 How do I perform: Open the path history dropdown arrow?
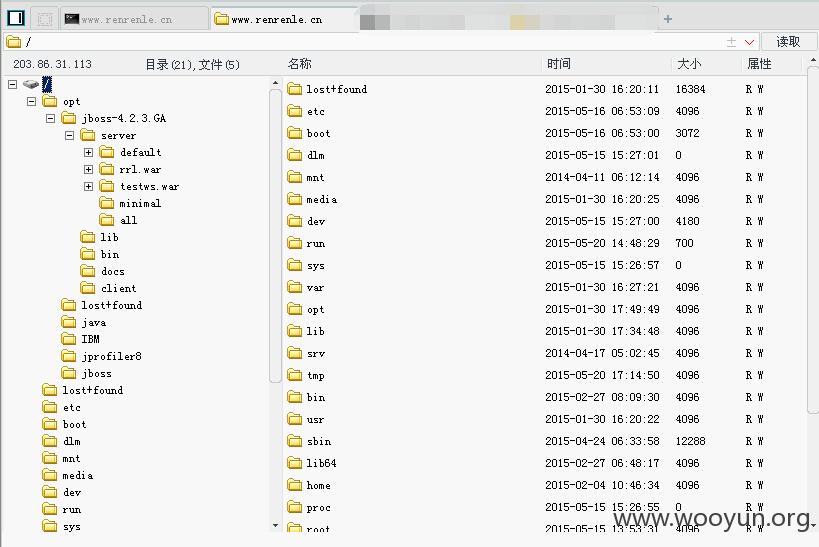point(749,42)
